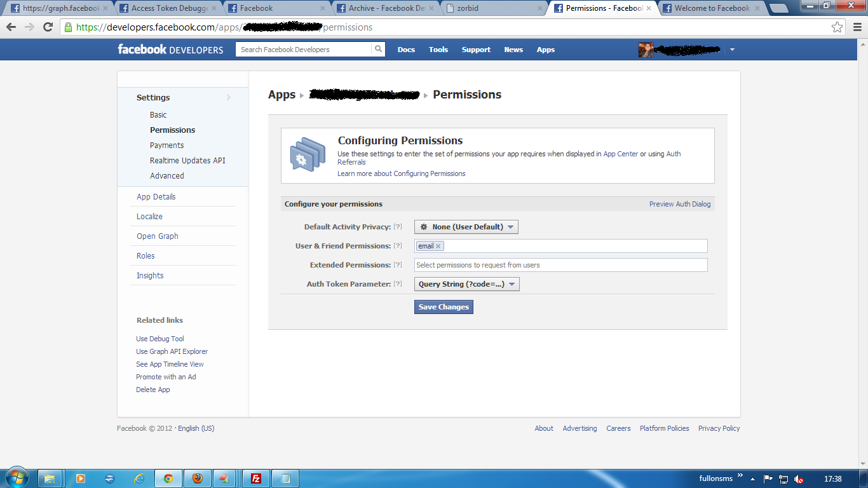Open FileZilla from the taskbar
The height and width of the screenshot is (488, 868).
(x=256, y=478)
